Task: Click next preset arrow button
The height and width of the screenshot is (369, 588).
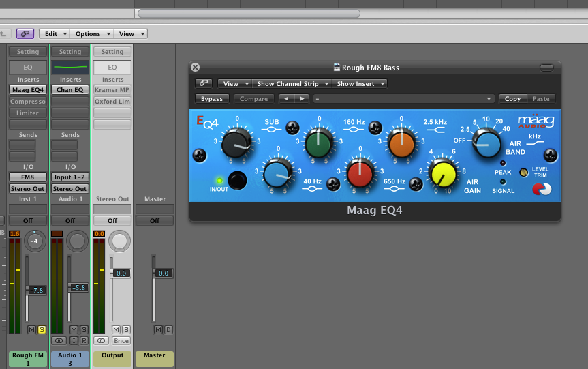Action: click(x=302, y=99)
